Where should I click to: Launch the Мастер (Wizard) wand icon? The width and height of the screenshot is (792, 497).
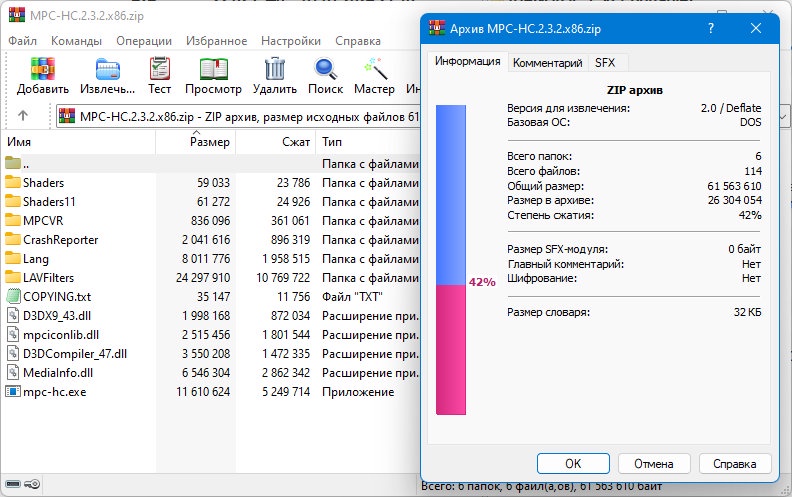point(375,69)
